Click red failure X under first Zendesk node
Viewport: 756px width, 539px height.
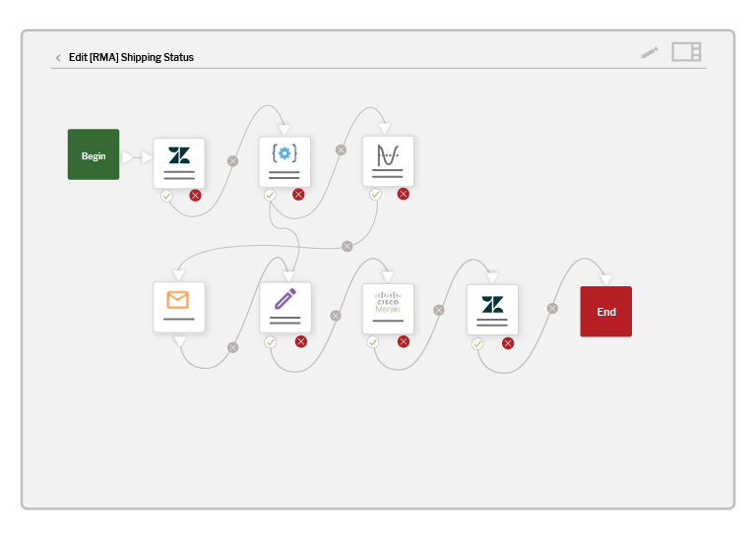click(x=195, y=195)
